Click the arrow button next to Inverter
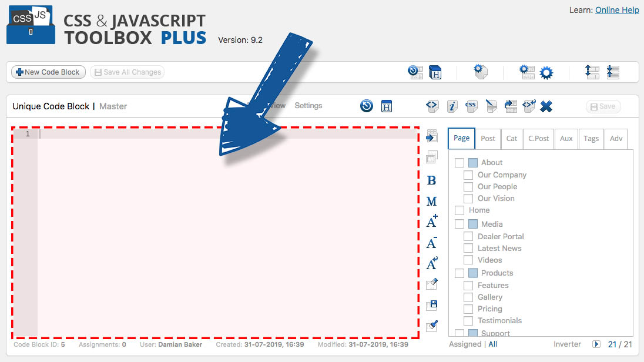The height and width of the screenshot is (362, 644). coord(596,344)
